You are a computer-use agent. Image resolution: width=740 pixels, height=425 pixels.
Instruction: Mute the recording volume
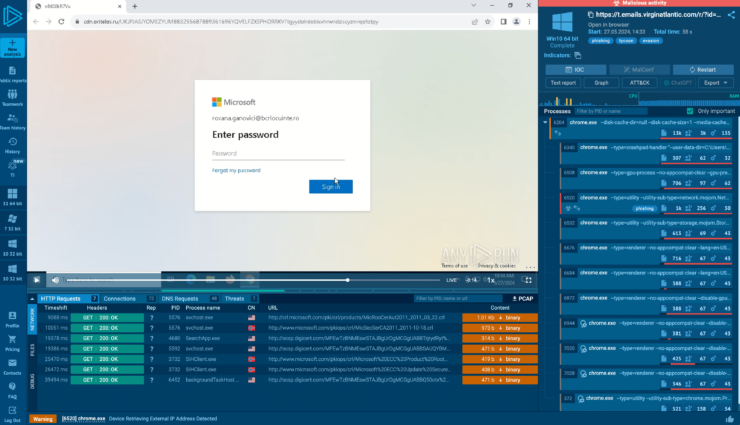(55, 280)
